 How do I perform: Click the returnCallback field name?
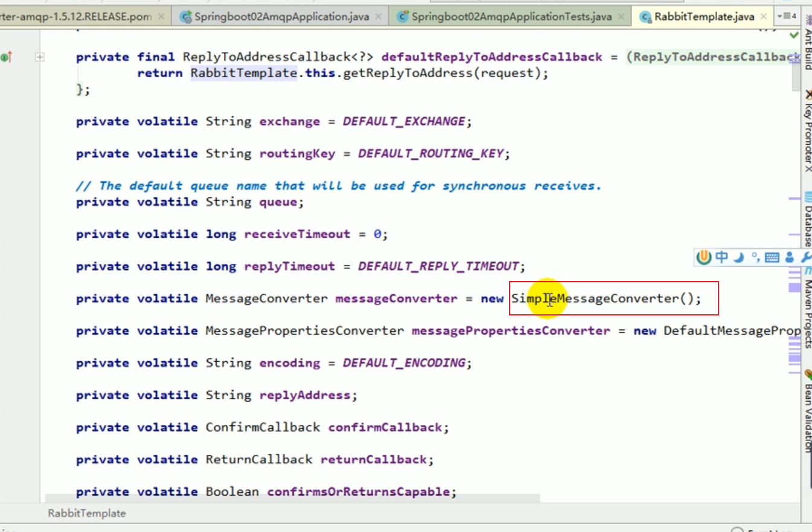373,460
